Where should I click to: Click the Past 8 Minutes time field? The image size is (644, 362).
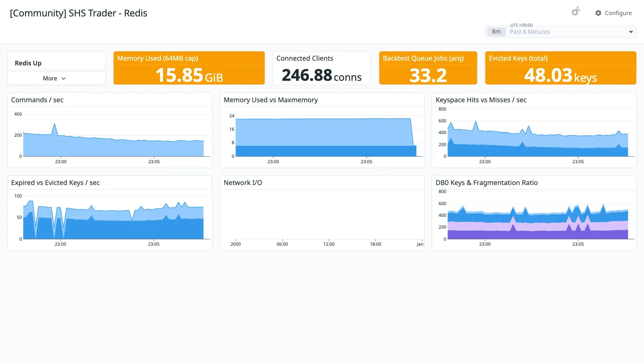point(561,32)
